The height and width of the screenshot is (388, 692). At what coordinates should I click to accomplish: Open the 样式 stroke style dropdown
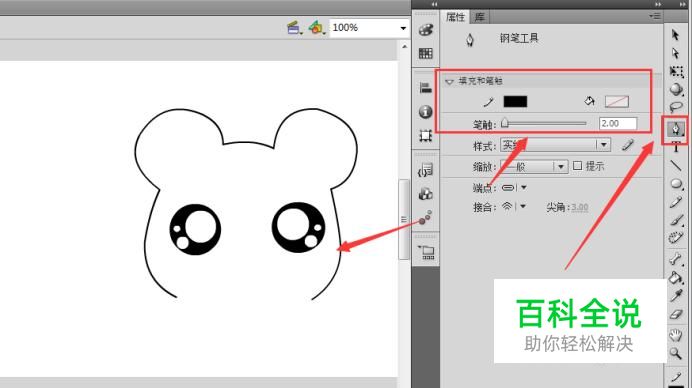click(x=555, y=145)
